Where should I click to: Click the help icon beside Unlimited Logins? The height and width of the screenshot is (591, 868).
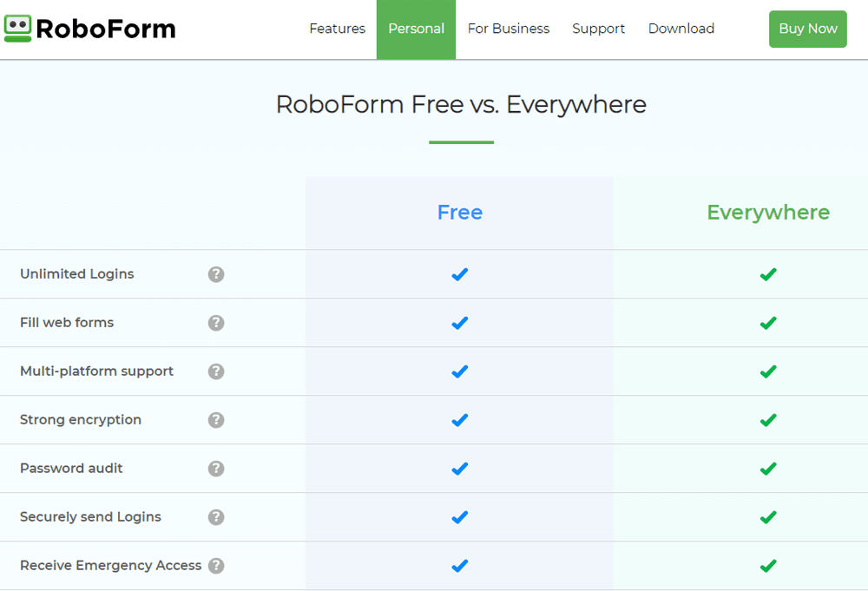(216, 274)
